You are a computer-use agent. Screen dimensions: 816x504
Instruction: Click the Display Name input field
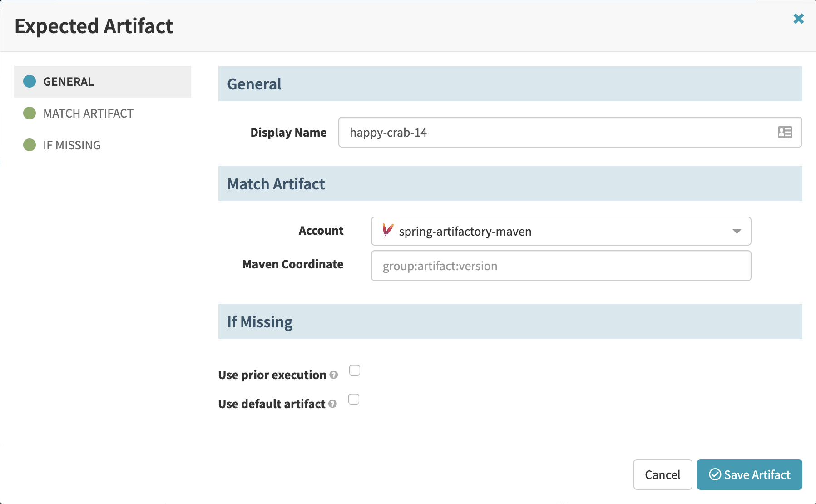pos(570,132)
